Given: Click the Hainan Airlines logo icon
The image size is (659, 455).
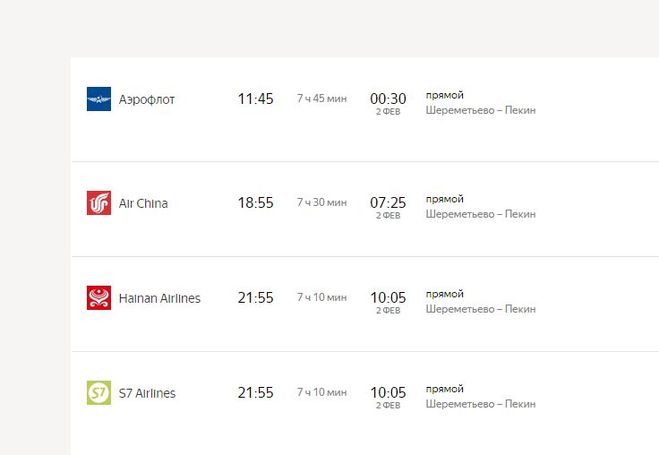Looking at the screenshot, I should [x=99, y=298].
